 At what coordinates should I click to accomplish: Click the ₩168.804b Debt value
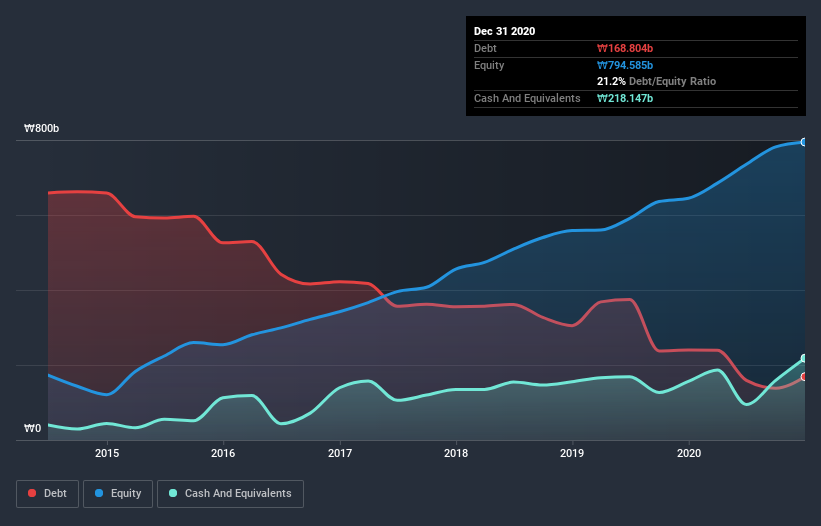[625, 48]
